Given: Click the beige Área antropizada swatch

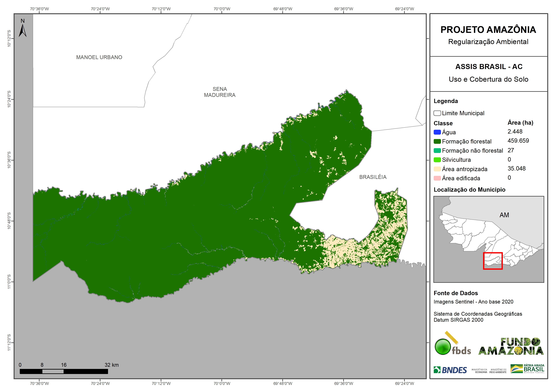Looking at the screenshot, I should pos(437,169).
